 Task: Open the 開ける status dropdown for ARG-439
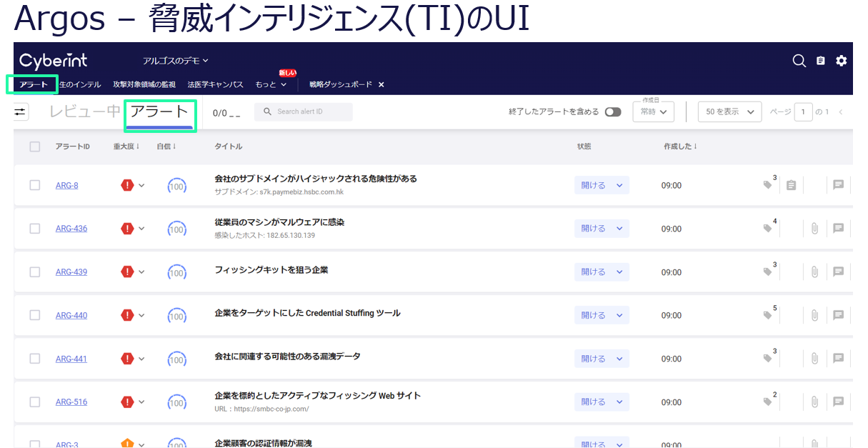pos(602,272)
